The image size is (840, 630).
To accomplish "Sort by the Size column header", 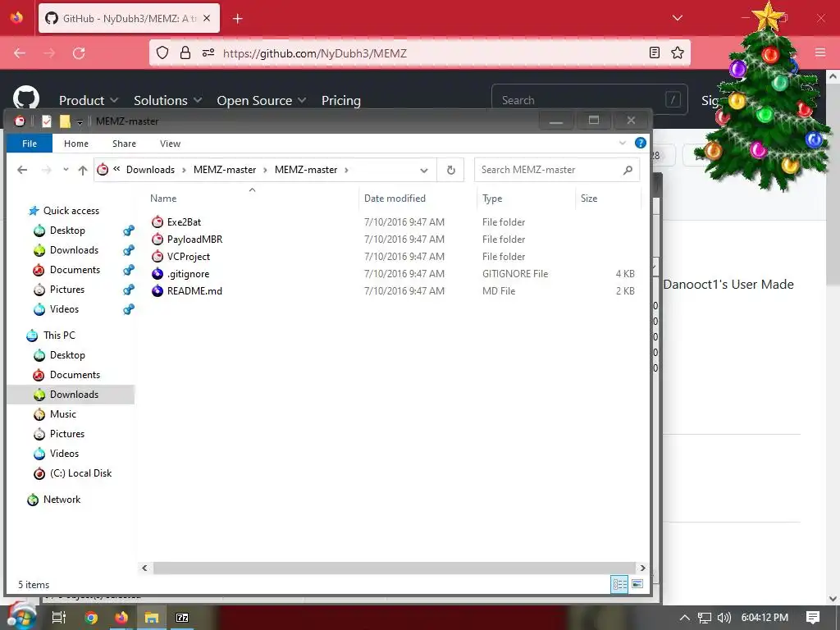I will point(608,199).
